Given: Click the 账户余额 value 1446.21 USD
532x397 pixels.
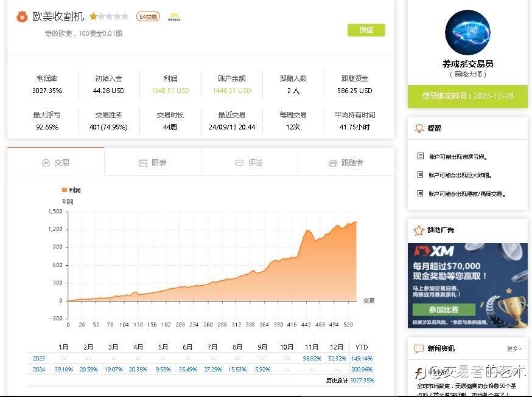Looking at the screenshot, I should [x=232, y=91].
